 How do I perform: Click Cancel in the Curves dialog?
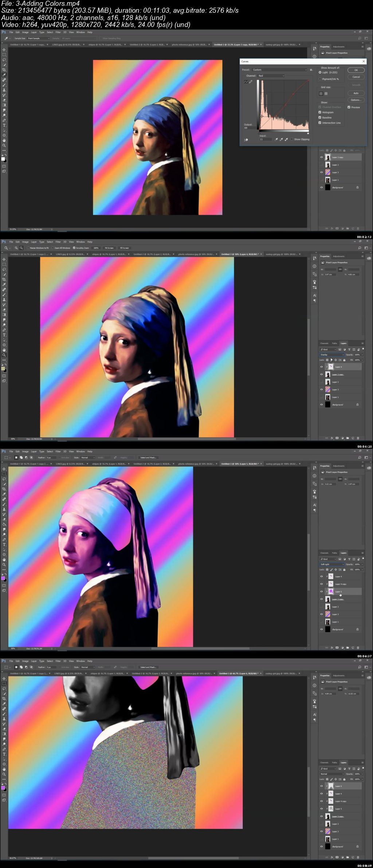coord(356,77)
